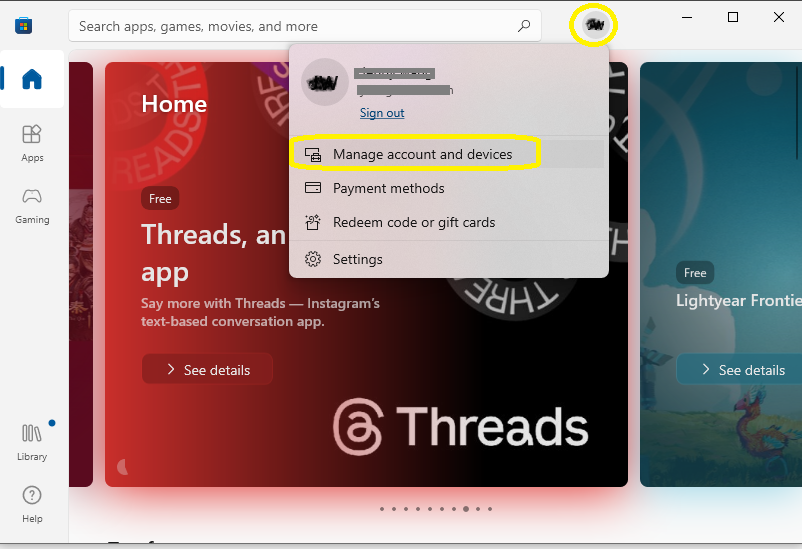Click the Free badge on Lightyear card

coord(695,273)
